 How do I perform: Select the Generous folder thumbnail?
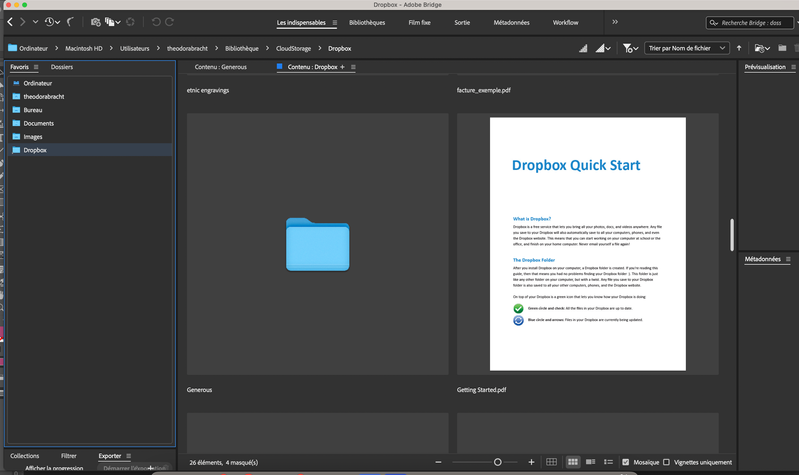click(317, 244)
